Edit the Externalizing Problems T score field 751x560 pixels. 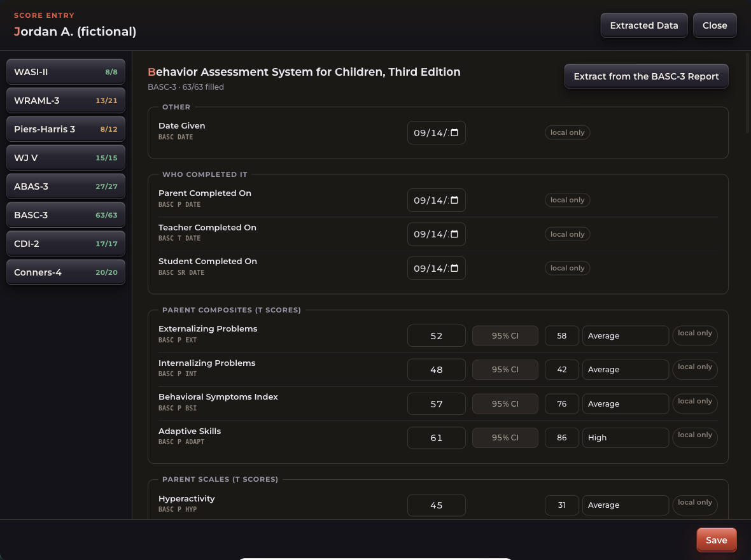pos(437,336)
